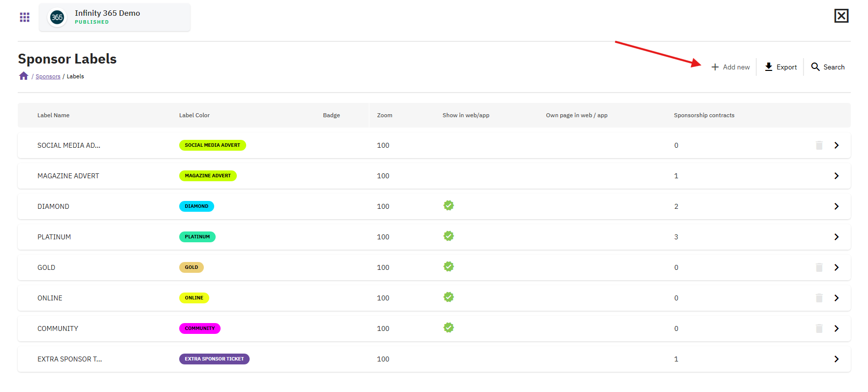Image resolution: width=868 pixels, height=392 pixels.
Task: Remove the COMMUNITY label via trash icon
Action: pyautogui.click(x=819, y=328)
